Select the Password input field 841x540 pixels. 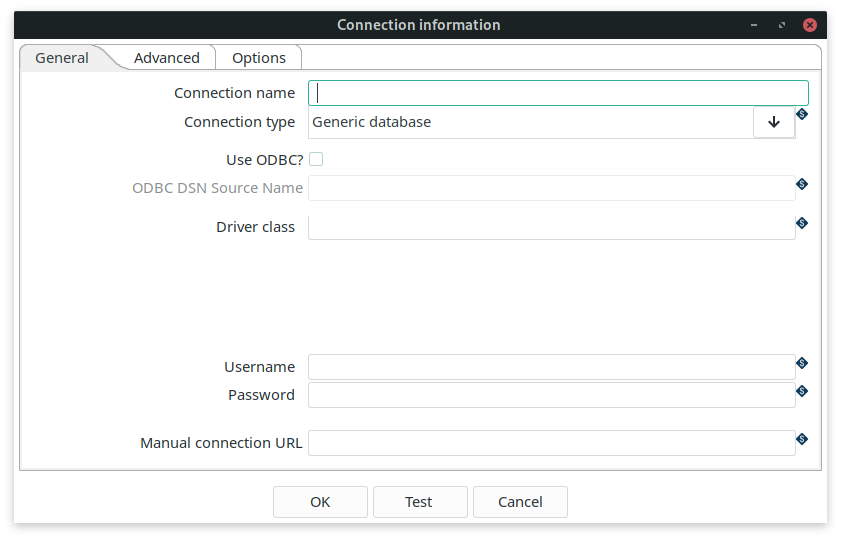click(551, 395)
